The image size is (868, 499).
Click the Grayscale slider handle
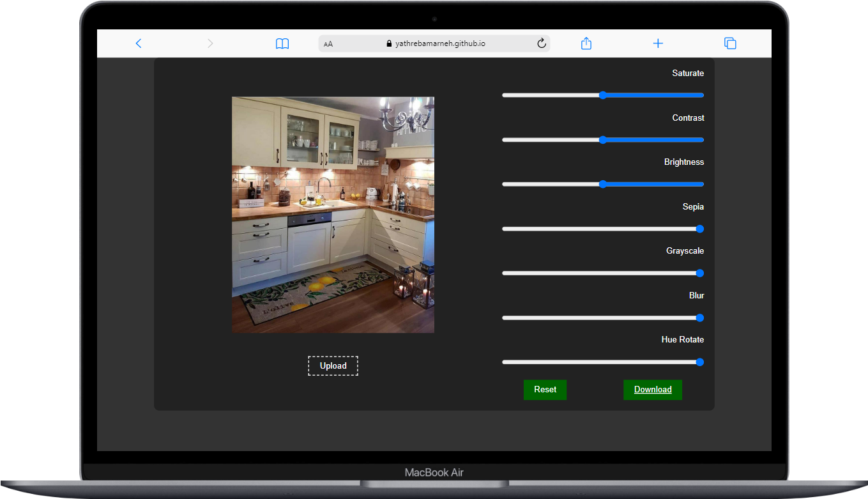pyautogui.click(x=699, y=273)
